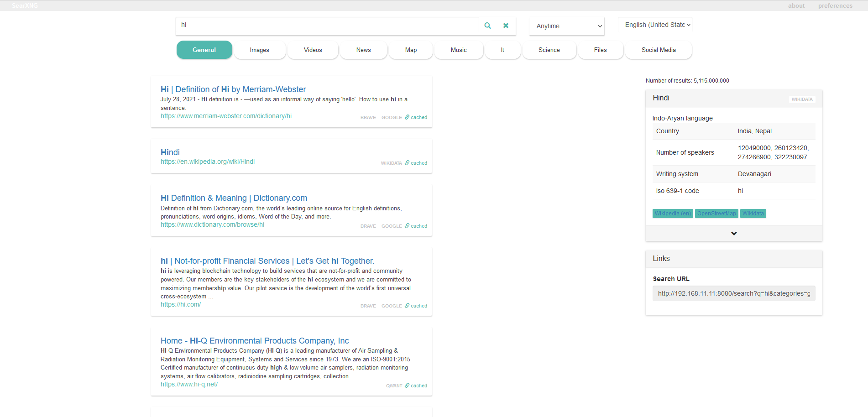Open the preferences page
This screenshot has height=417, width=868.
tap(835, 5)
